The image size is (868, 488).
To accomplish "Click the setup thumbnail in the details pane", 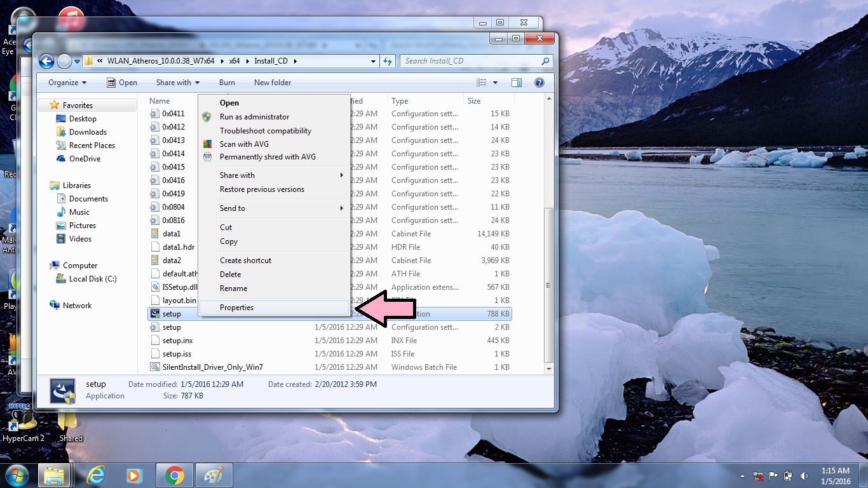I will click(x=63, y=390).
